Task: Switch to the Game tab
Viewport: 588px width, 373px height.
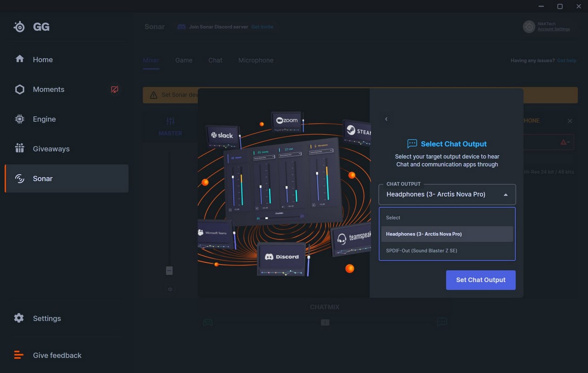Action: pos(184,60)
